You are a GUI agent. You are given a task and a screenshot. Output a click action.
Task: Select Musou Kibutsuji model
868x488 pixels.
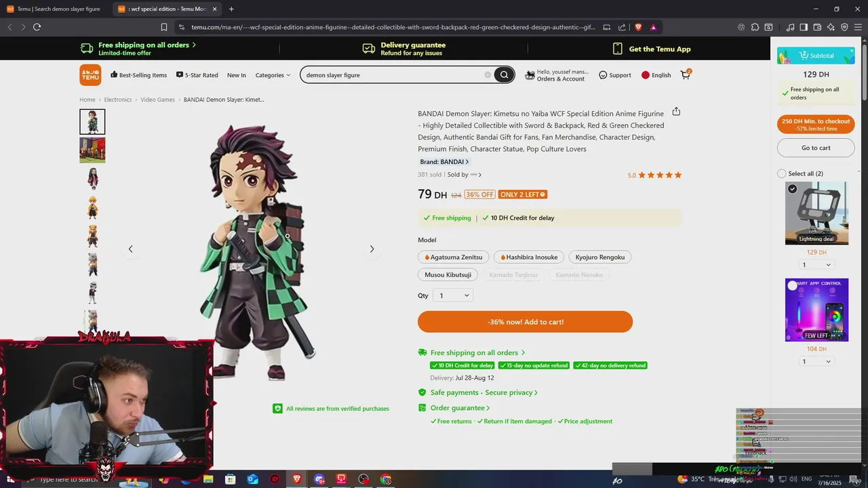pos(448,274)
